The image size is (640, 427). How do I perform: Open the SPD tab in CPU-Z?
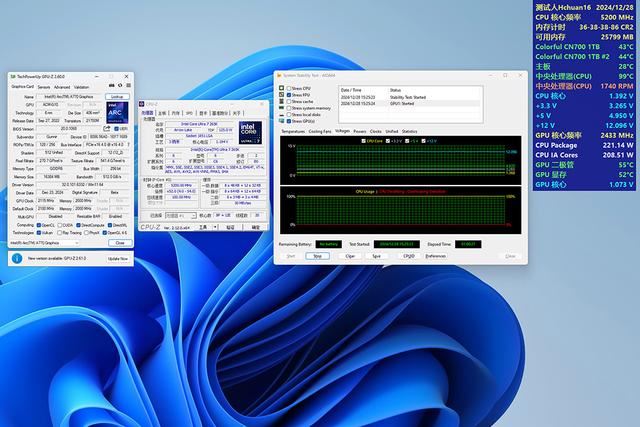pos(189,113)
